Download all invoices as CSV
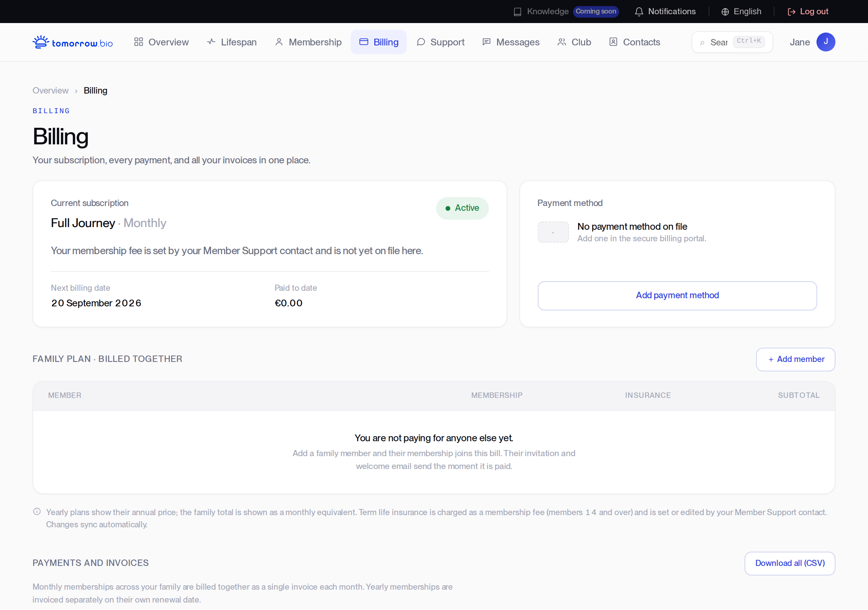The height and width of the screenshot is (610, 868). [x=790, y=563]
